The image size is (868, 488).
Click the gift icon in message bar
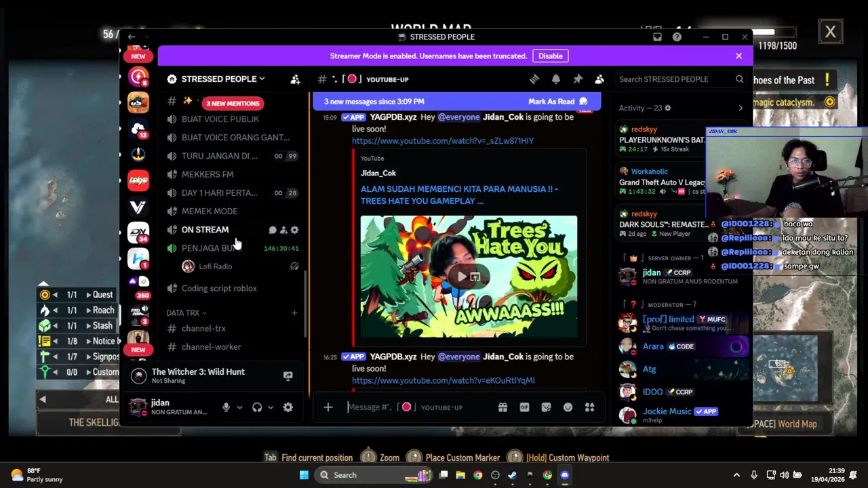502,407
